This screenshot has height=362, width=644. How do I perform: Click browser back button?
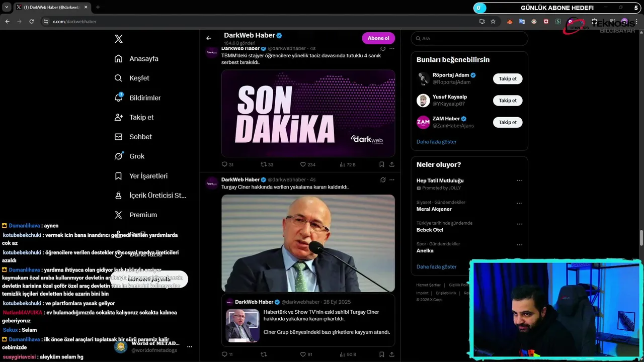click(7, 22)
